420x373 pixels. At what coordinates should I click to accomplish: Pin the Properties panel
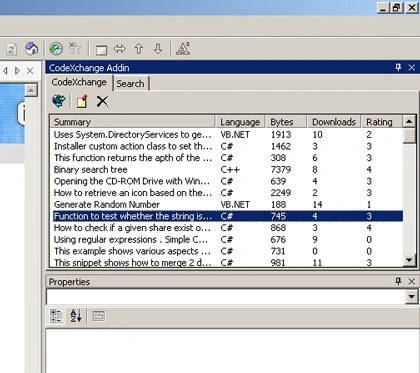tap(398, 281)
